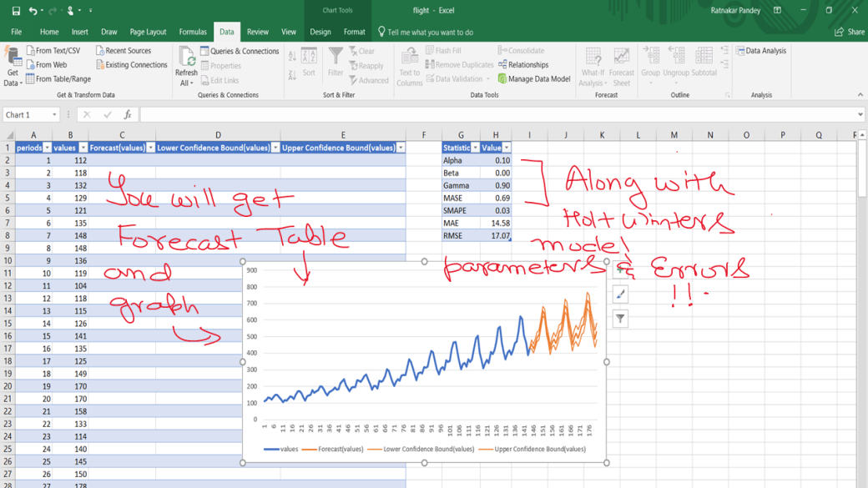
Task: Open the periods column filter dropdown
Action: [x=47, y=148]
